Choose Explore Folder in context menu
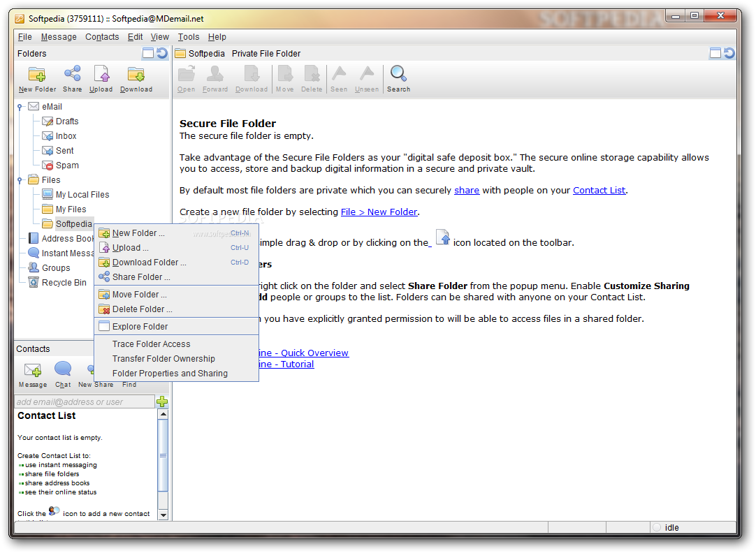Image resolution: width=756 pixels, height=553 pixels. coord(177,327)
